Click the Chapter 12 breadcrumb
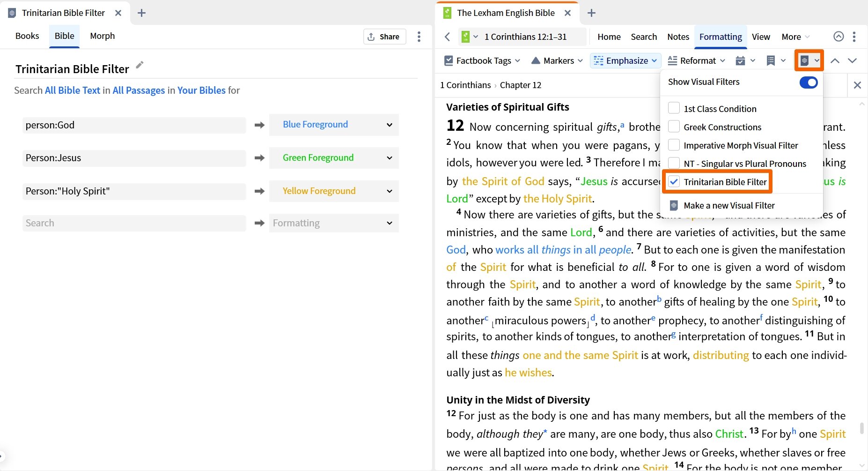The height and width of the screenshot is (471, 868). click(521, 85)
